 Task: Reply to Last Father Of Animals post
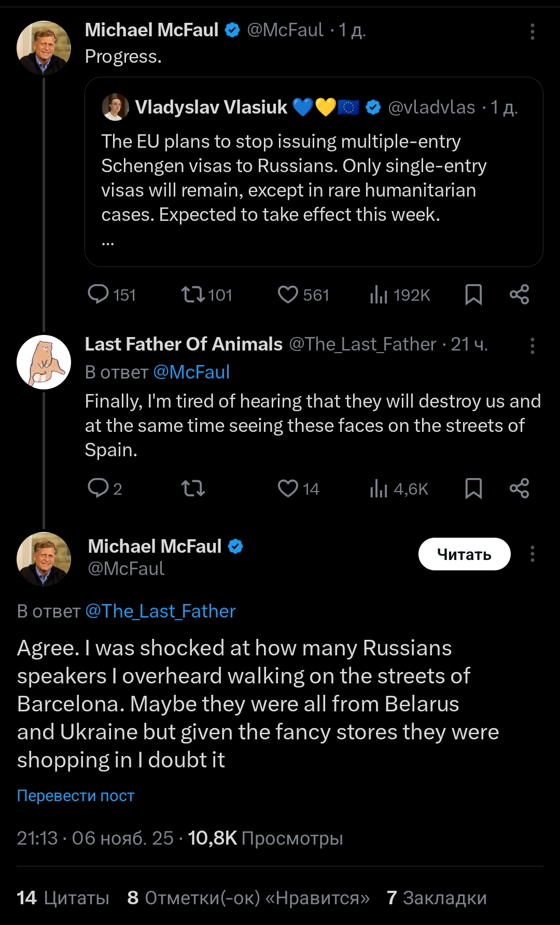click(98, 488)
